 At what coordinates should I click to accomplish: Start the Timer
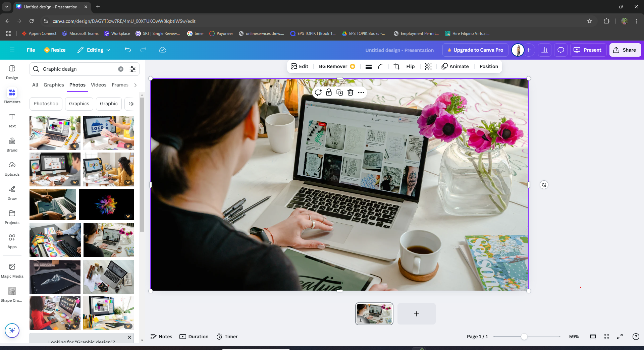click(x=227, y=337)
